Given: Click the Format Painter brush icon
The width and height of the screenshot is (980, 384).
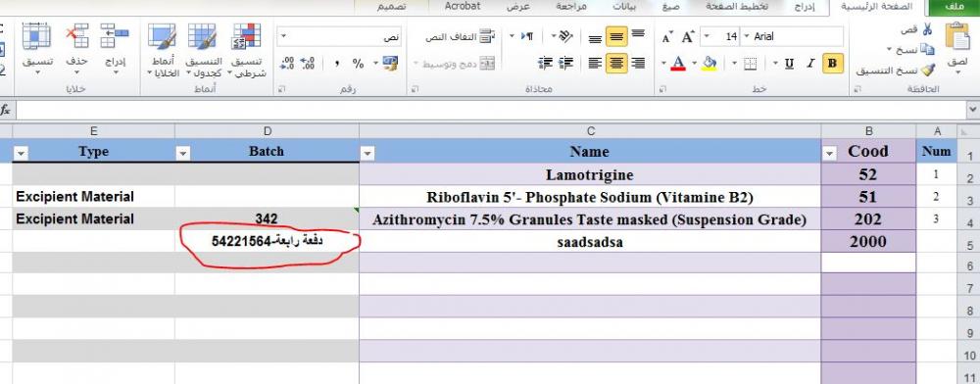Looking at the screenshot, I should click(x=927, y=71).
